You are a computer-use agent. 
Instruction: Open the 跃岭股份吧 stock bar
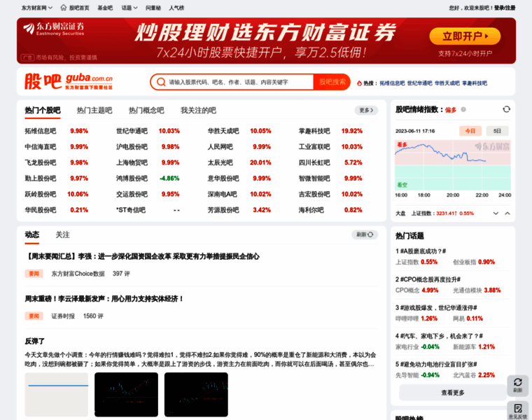41,194
